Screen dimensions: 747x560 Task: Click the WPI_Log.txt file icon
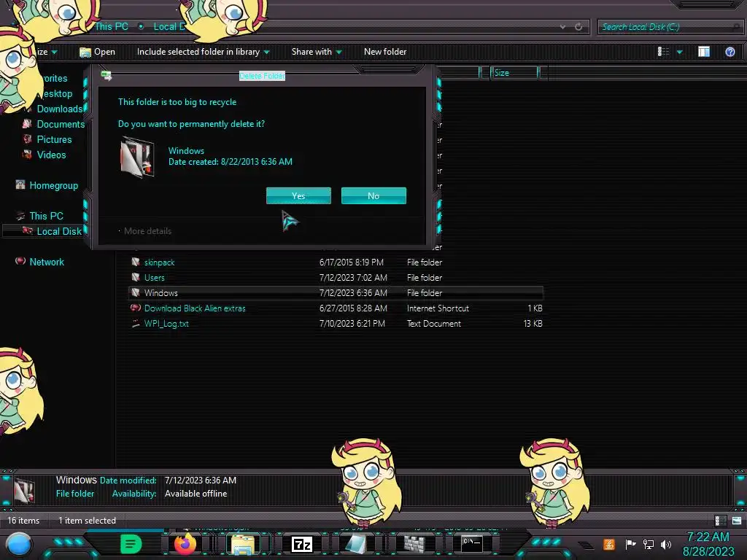tap(136, 323)
